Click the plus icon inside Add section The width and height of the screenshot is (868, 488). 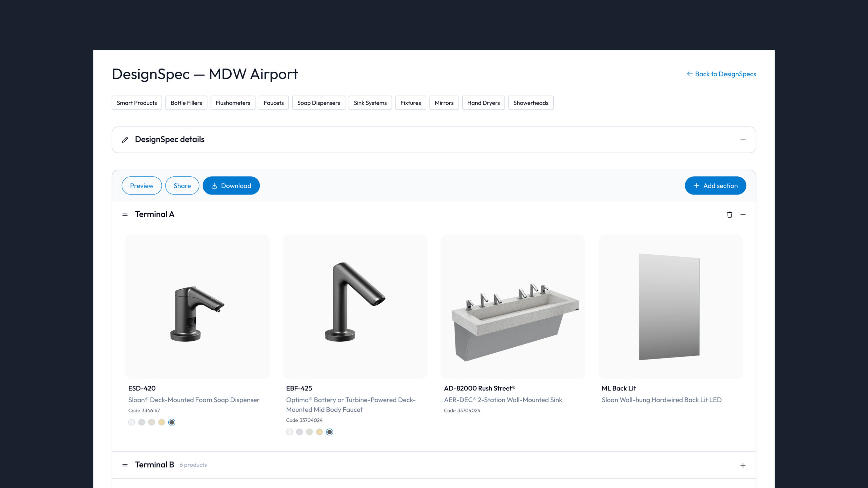[x=696, y=186]
